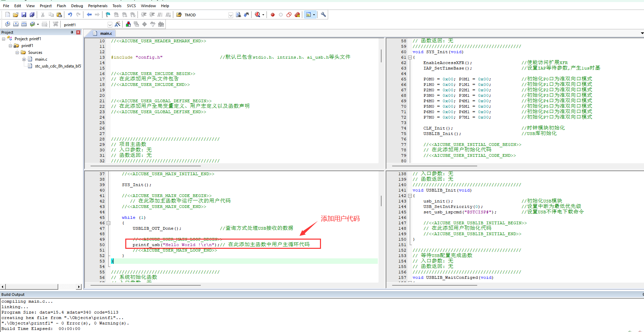The width and height of the screenshot is (644, 332).
Task: Save the current file via floppy icon
Action: [24, 15]
